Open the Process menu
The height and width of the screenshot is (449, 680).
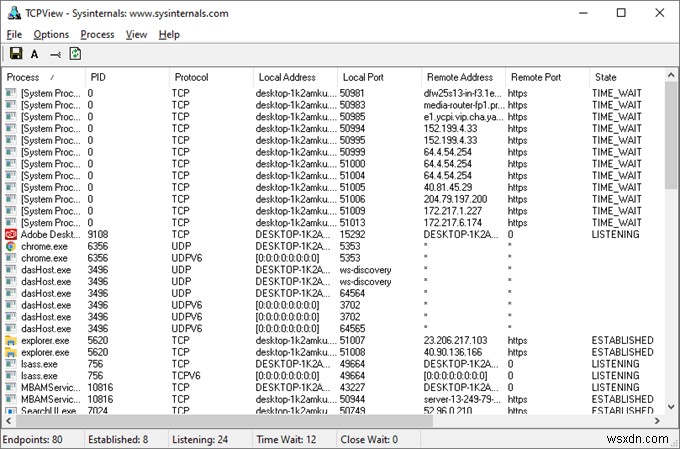(98, 35)
